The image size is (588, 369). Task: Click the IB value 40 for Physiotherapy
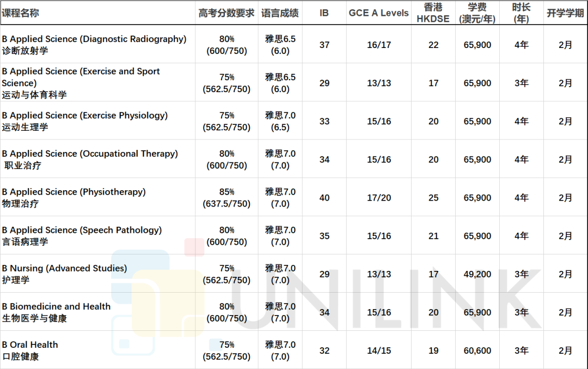(x=324, y=198)
